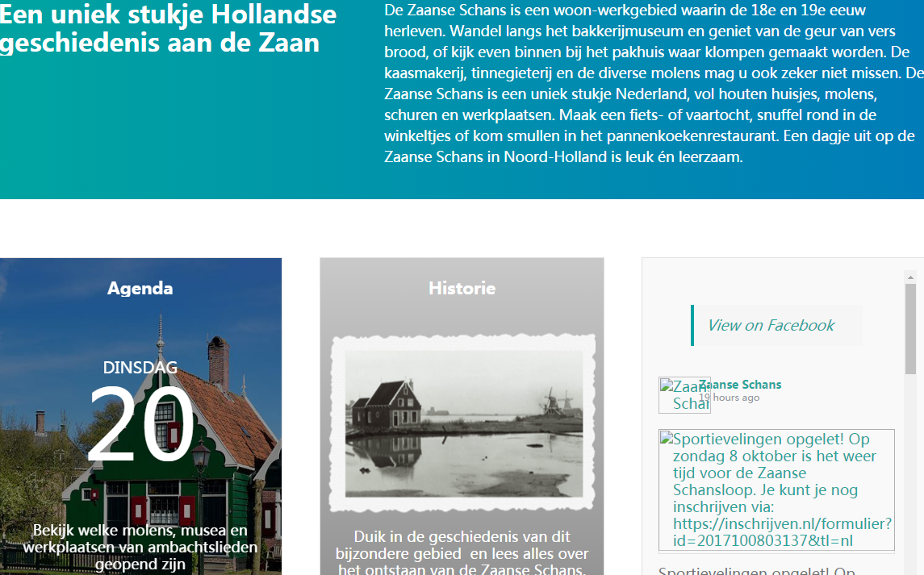
Task: Click the 'Een uniek stukje Hollandse' headline
Action: point(168,27)
